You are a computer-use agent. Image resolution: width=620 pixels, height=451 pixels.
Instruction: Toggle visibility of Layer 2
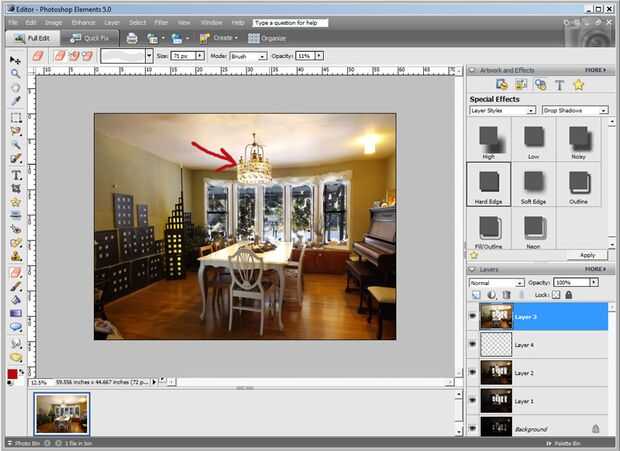[x=474, y=373]
